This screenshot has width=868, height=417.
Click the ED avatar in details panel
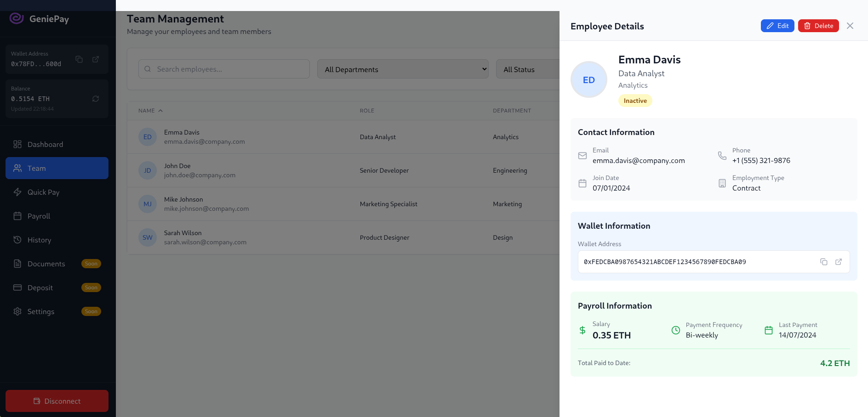pyautogui.click(x=588, y=80)
